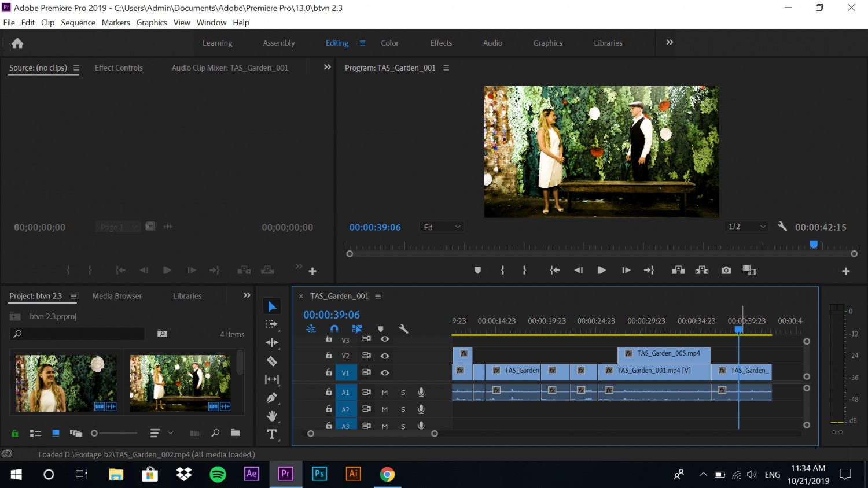Select the Pen tool
This screenshot has width=868, height=488.
272,398
